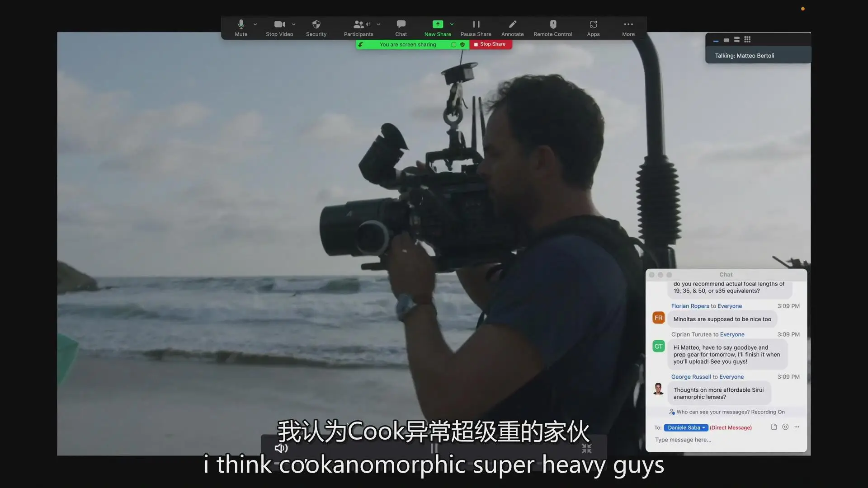Screen dimensions: 868x488
Task: Open the Annotate pencil tool
Action: (512, 28)
